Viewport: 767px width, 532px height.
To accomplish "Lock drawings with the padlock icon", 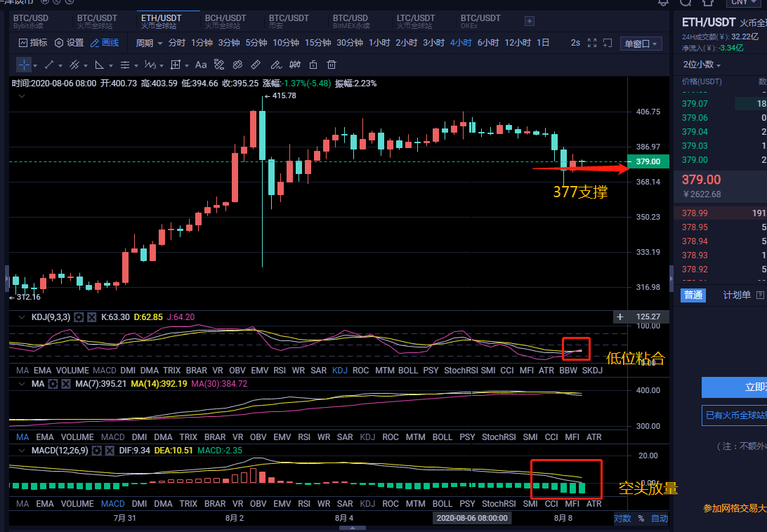I will tap(313, 65).
